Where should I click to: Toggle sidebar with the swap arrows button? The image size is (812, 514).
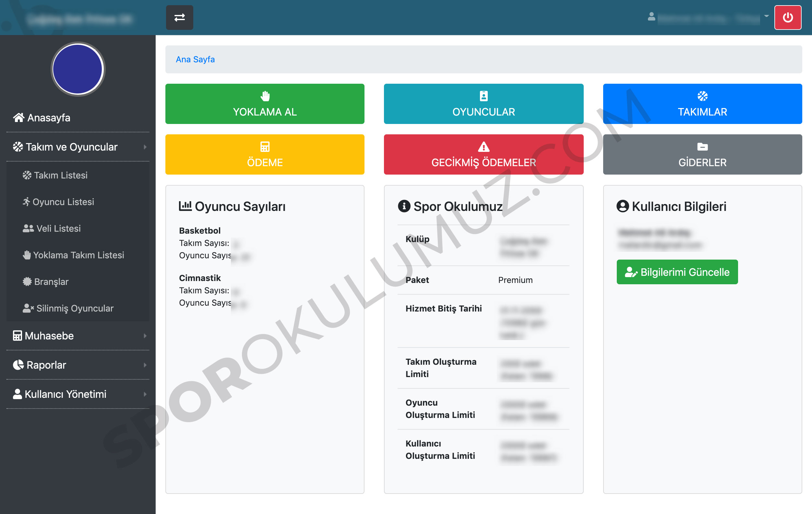point(179,18)
